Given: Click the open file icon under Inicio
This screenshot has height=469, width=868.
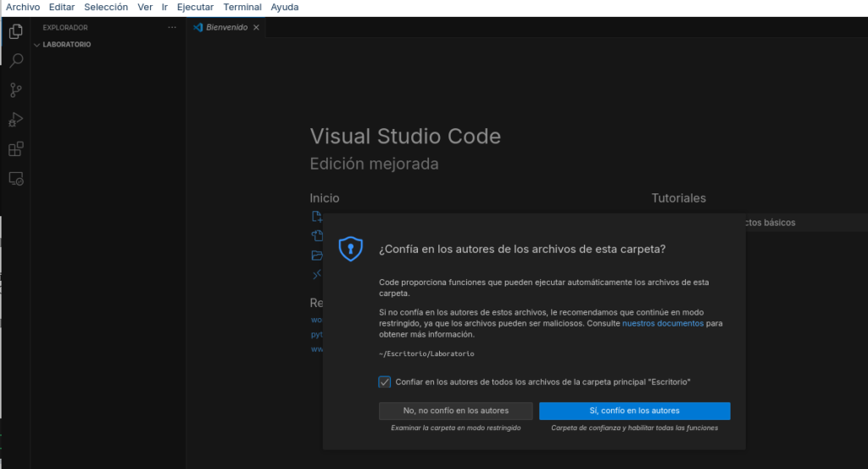Looking at the screenshot, I should pyautogui.click(x=317, y=236).
